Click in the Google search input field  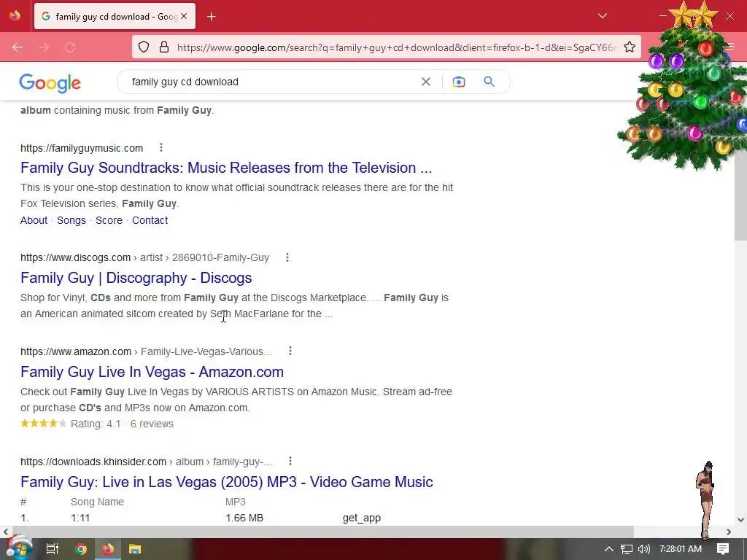[x=271, y=82]
